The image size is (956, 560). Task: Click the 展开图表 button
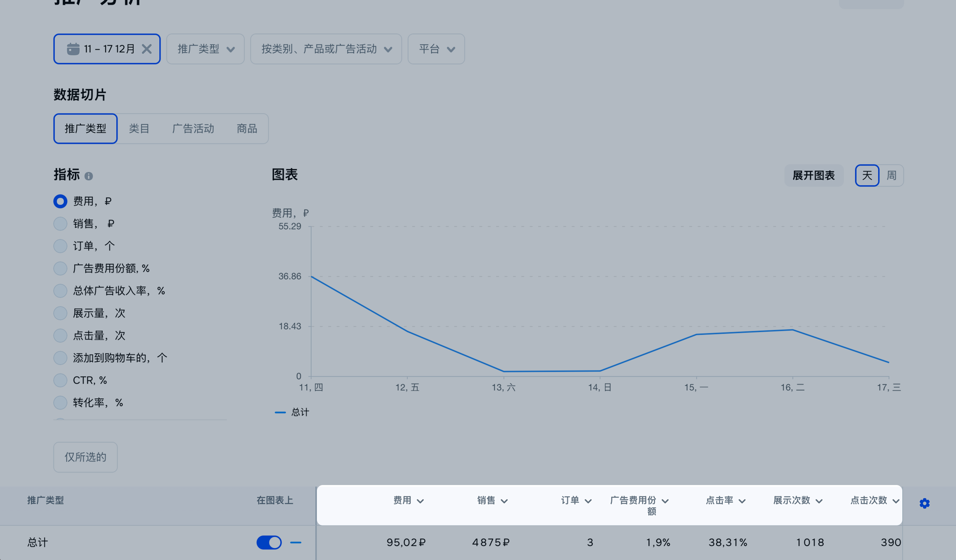[x=813, y=176]
